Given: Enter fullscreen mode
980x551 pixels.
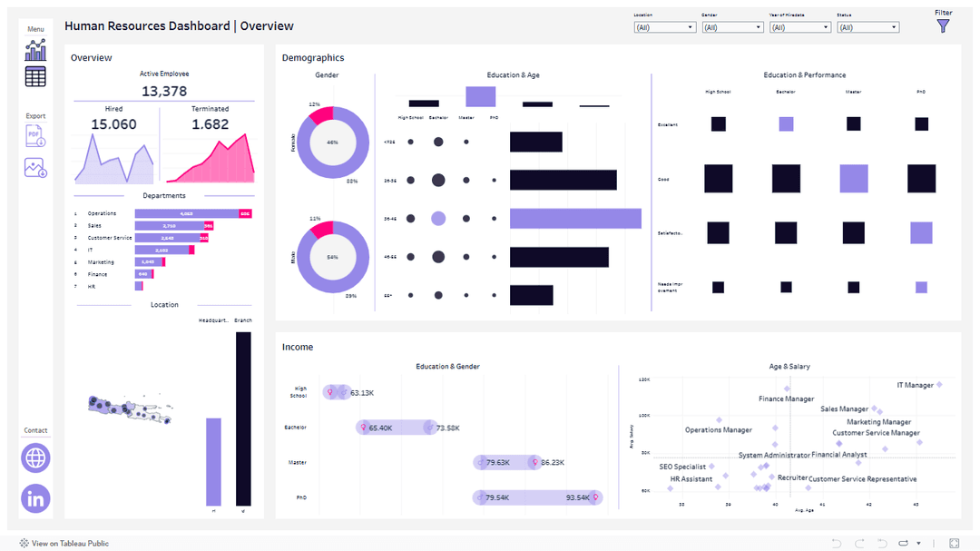Looking at the screenshot, I should 954,543.
